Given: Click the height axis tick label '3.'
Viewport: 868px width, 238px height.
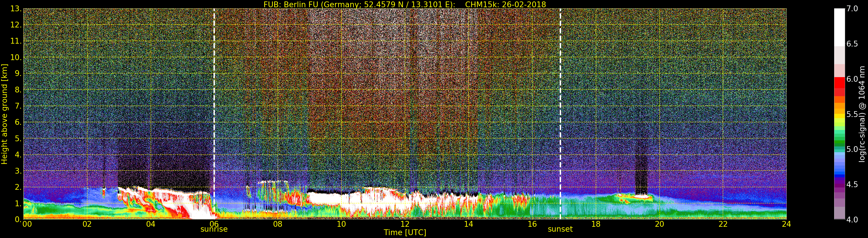Looking at the screenshot, I should point(18,171).
